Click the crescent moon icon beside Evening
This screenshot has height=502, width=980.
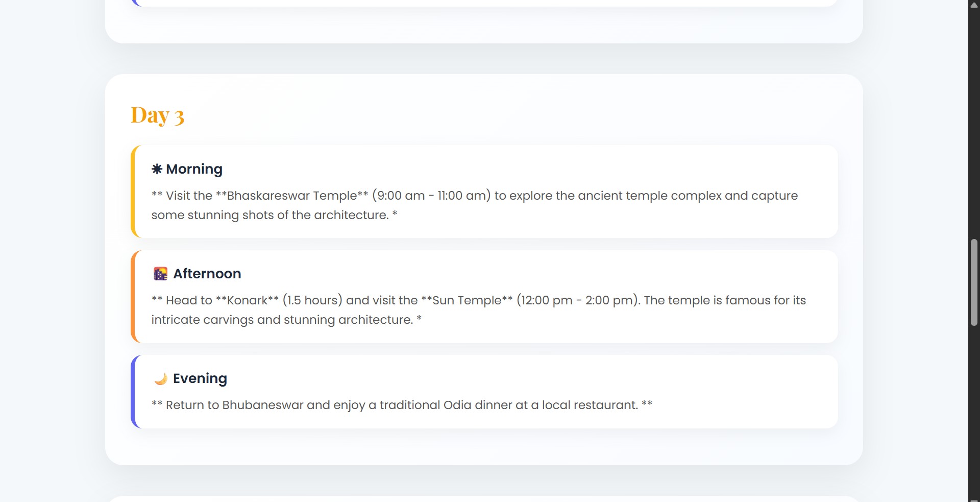(x=160, y=378)
